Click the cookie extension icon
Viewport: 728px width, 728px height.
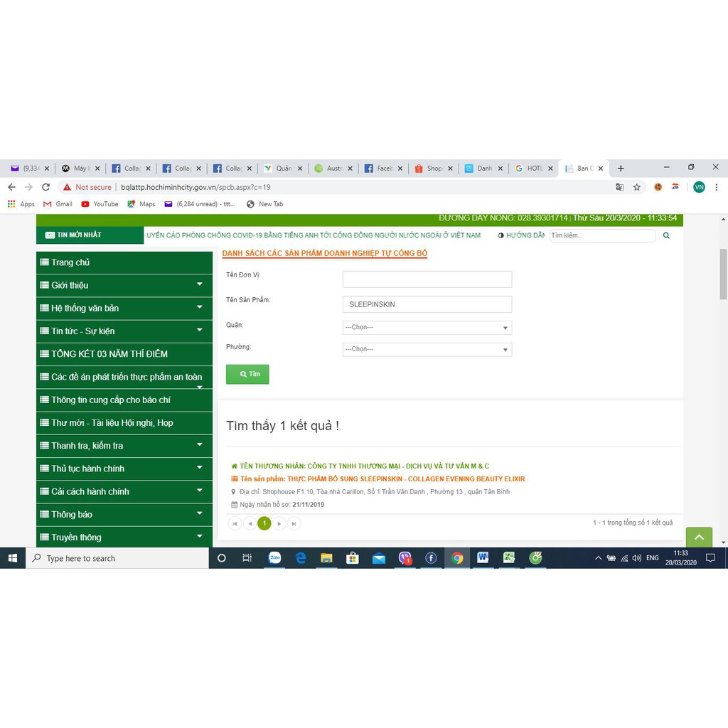point(658,187)
